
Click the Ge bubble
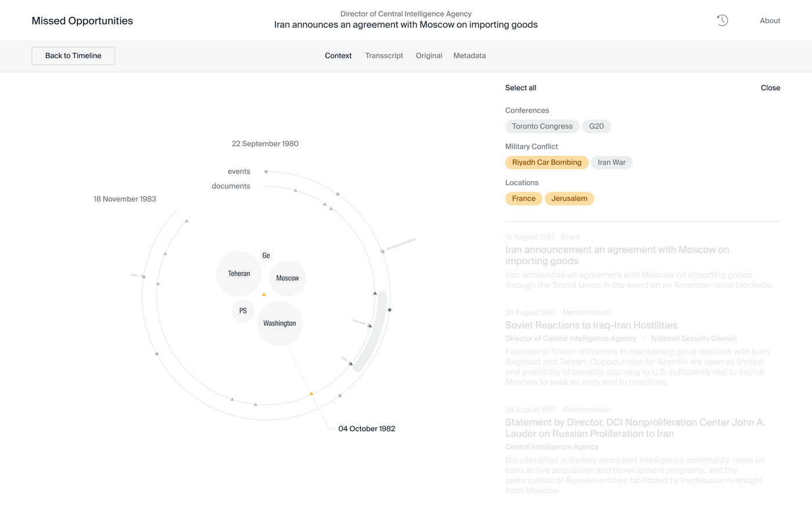point(266,255)
